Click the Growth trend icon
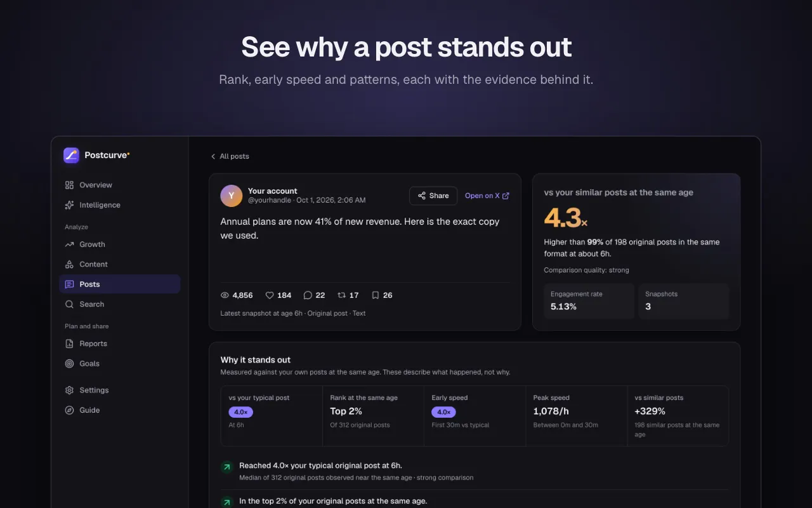The image size is (812, 508). [69, 244]
